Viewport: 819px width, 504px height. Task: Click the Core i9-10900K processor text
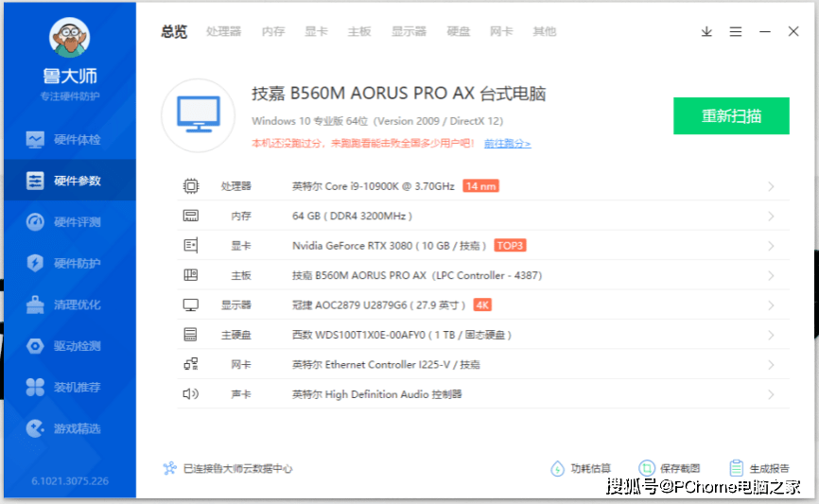(373, 186)
